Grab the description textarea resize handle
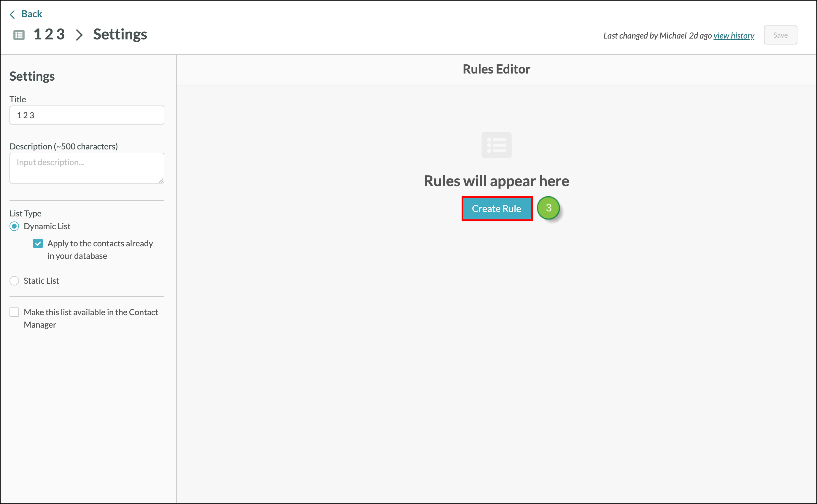Image resolution: width=817 pixels, height=504 pixels. [161, 180]
